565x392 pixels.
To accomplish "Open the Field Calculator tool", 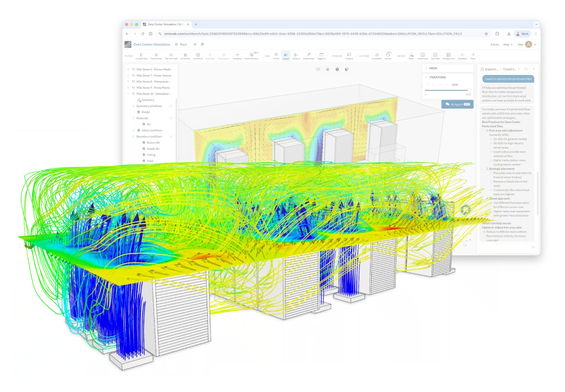I will click(x=252, y=56).
